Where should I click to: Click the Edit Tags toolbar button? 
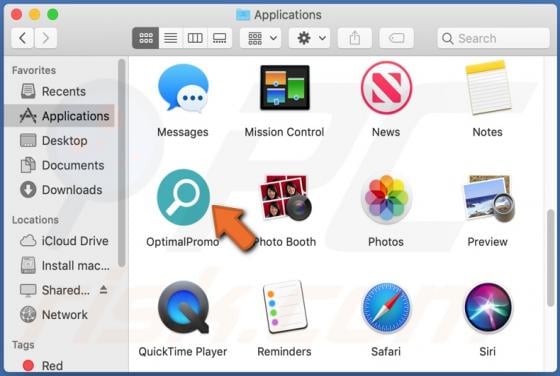[x=396, y=38]
